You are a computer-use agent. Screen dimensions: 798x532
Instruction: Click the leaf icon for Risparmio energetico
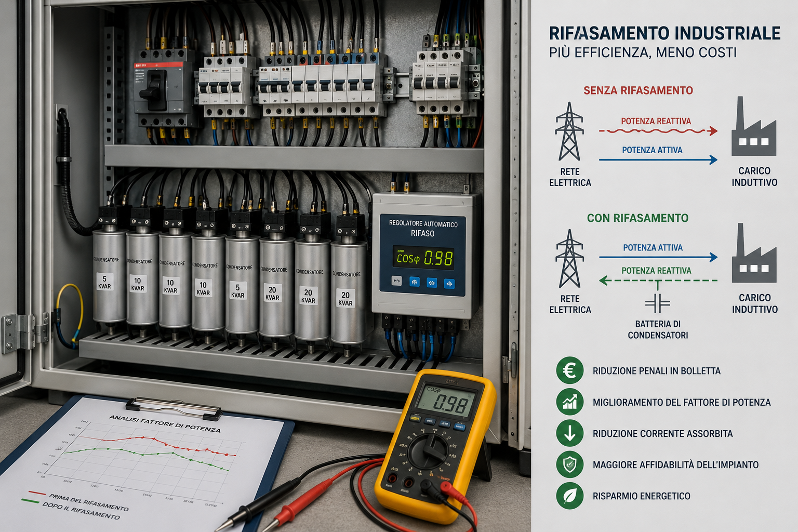coord(570,496)
